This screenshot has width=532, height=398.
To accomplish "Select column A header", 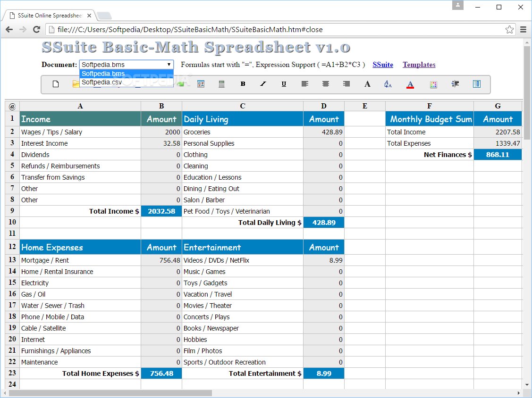I will pos(80,106).
